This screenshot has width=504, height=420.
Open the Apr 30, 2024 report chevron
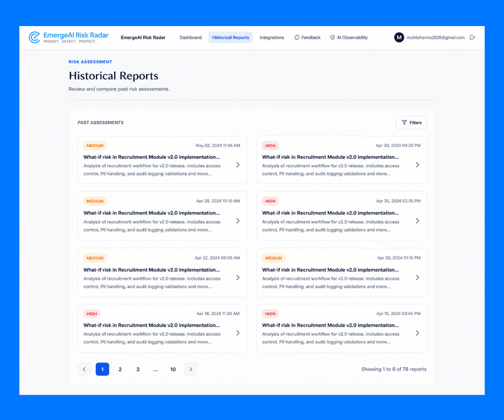click(x=417, y=165)
